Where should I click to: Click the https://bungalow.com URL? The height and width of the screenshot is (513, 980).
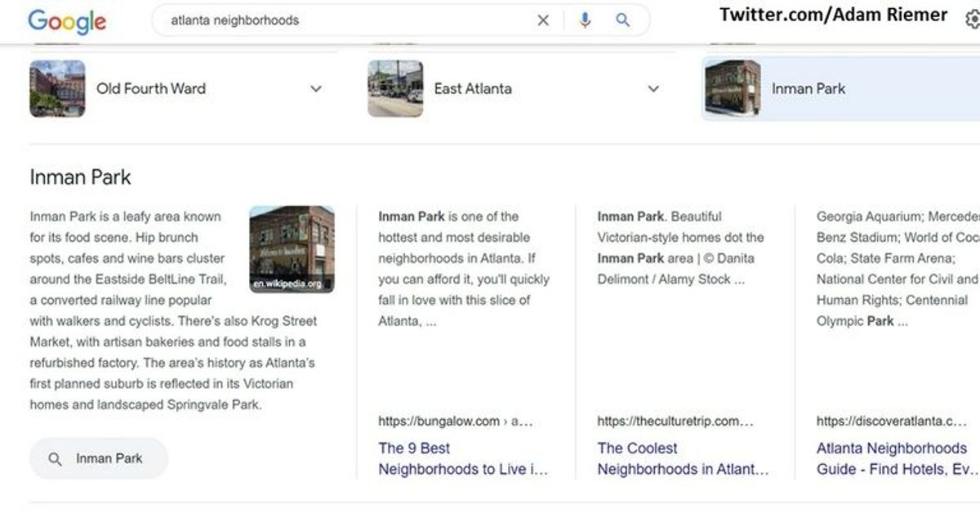[x=456, y=422]
